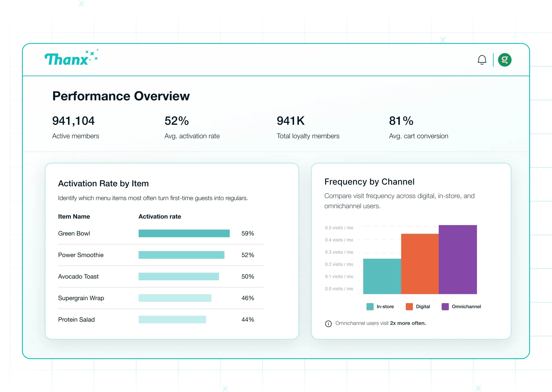Click the Digital legend orange swatch

tap(409, 307)
